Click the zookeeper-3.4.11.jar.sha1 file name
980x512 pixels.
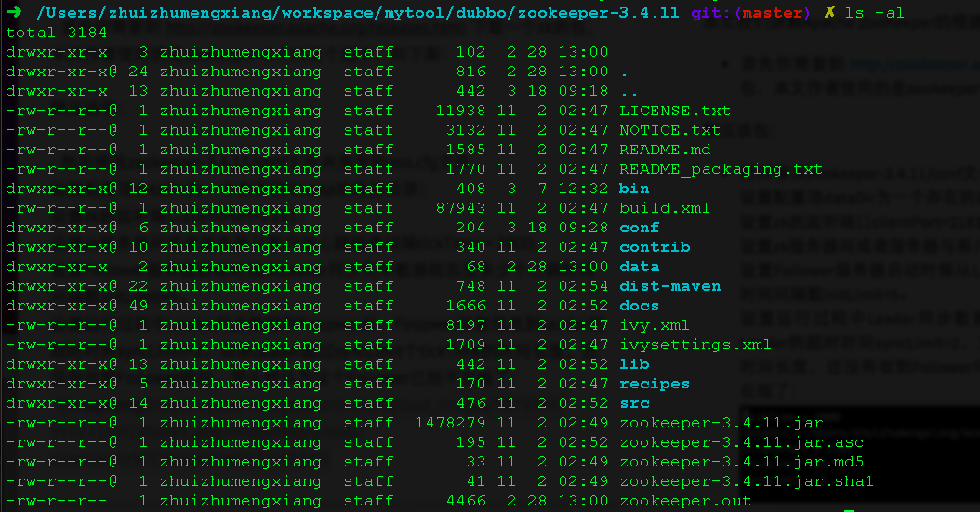[x=747, y=481]
